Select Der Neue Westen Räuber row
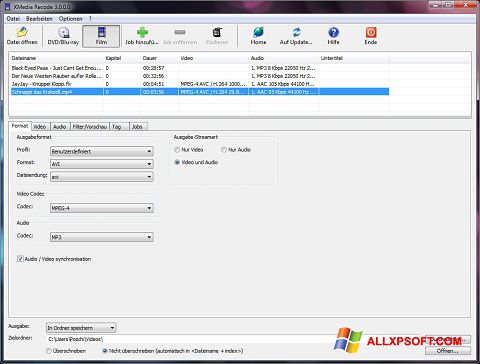 [x=199, y=76]
